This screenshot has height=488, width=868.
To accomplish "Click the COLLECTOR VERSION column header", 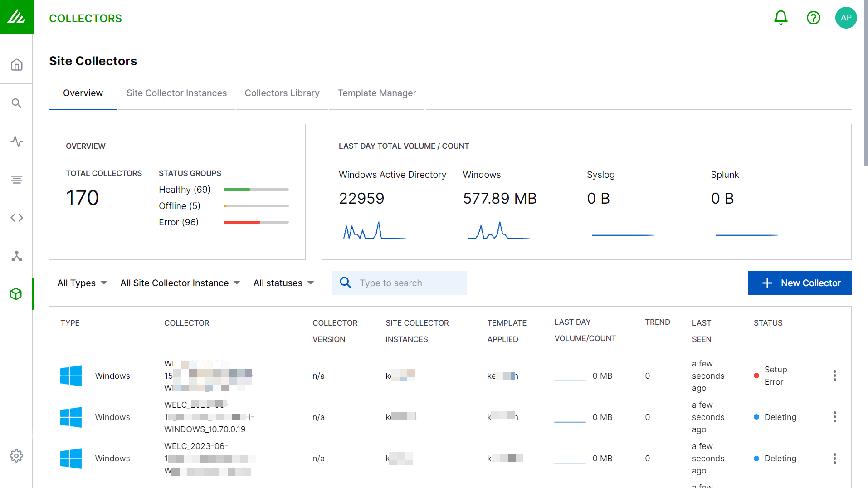I will [x=335, y=331].
